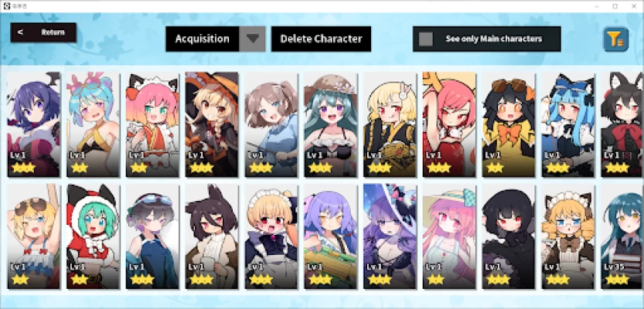Choose the teal-haired Lv 35 character

[622, 236]
